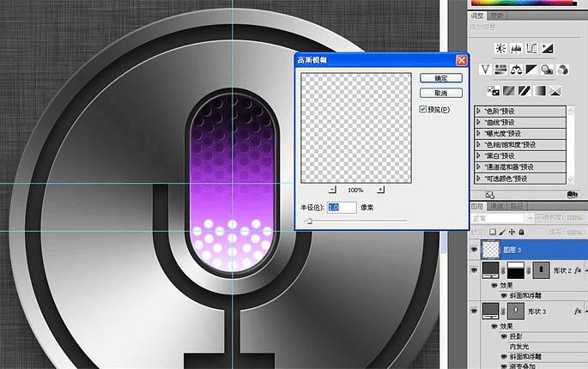The image size is (588, 369).
Task: Hide 形状 3 layer via eye icon
Action: [475, 311]
